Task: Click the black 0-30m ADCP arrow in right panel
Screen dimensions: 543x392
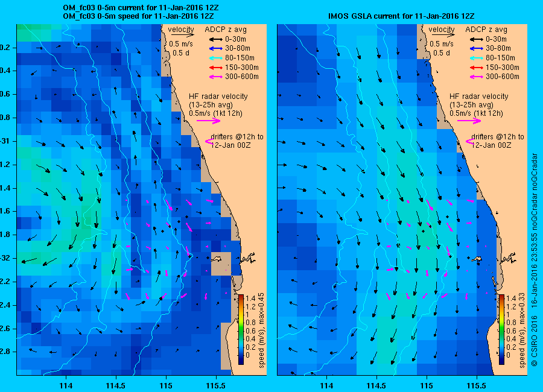Action: [477, 39]
